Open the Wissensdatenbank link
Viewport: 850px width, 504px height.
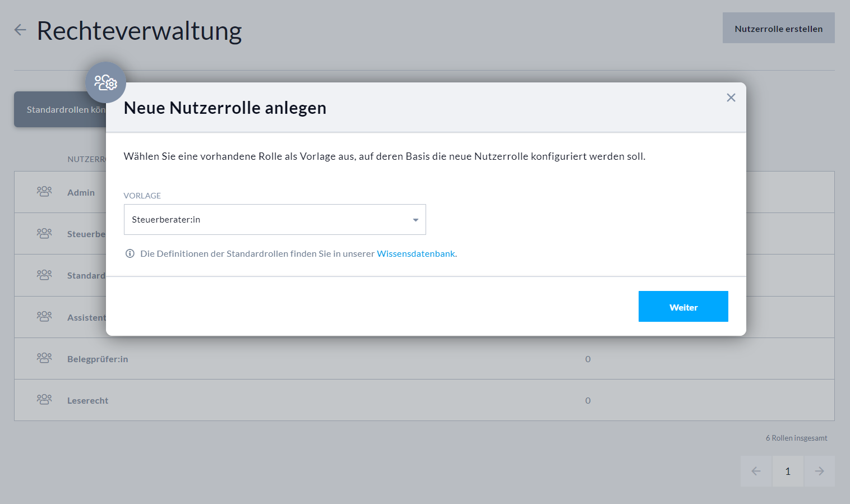coord(415,253)
